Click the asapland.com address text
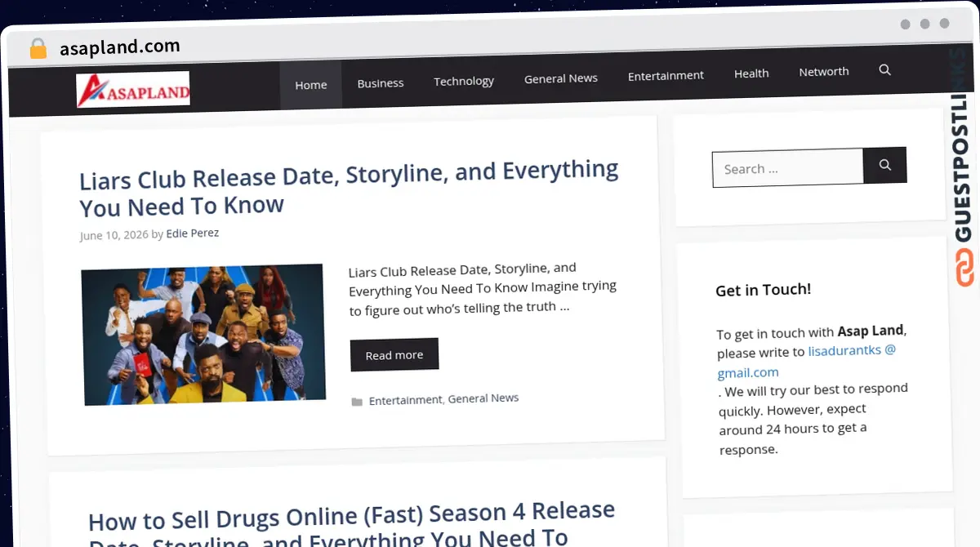This screenshot has height=547, width=980. 120,47
